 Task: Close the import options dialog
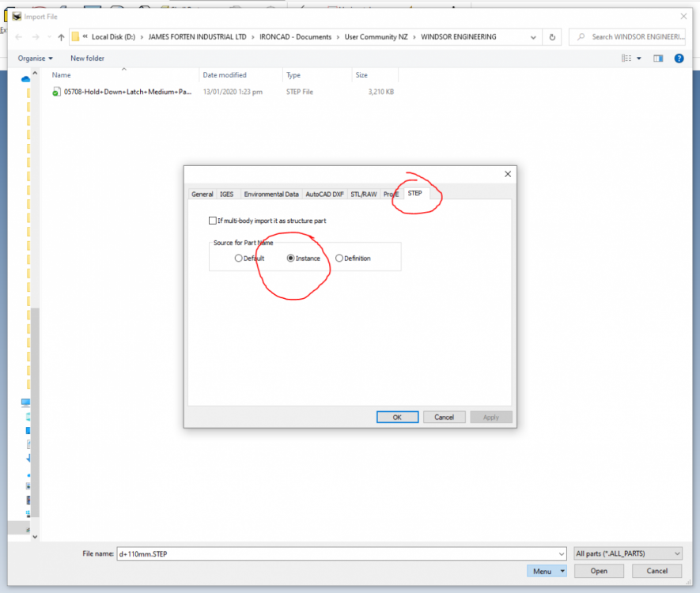(x=508, y=174)
